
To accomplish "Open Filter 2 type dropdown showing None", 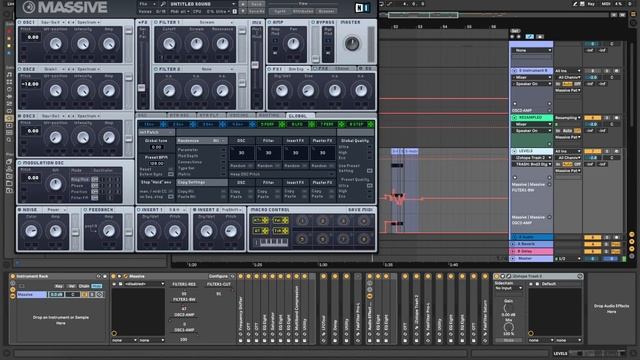I will pyautogui.click(x=209, y=69).
